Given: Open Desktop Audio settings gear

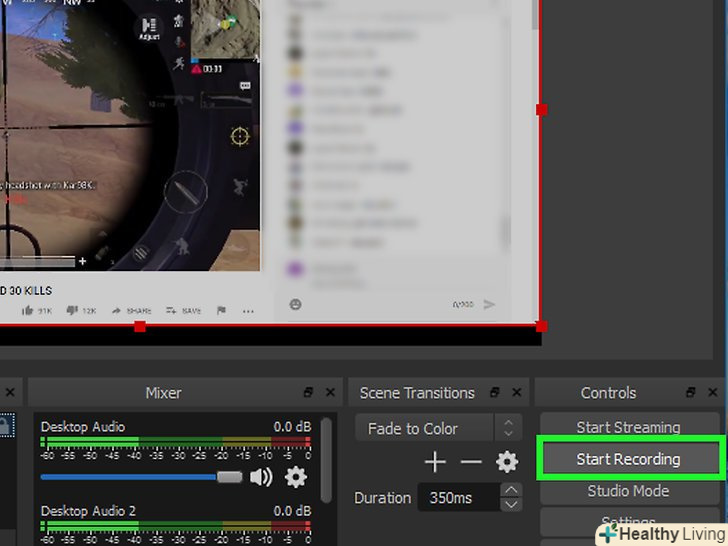Looking at the screenshot, I should pyautogui.click(x=296, y=477).
